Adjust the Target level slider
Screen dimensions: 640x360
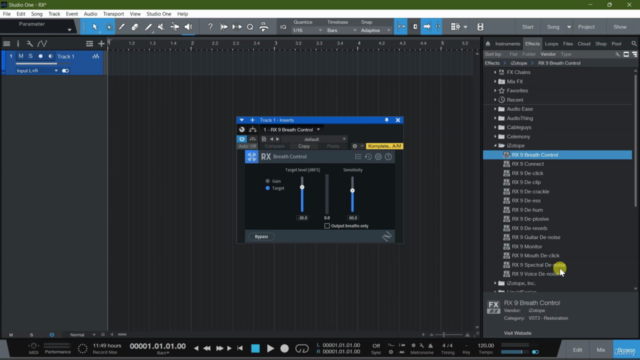[x=302, y=187]
